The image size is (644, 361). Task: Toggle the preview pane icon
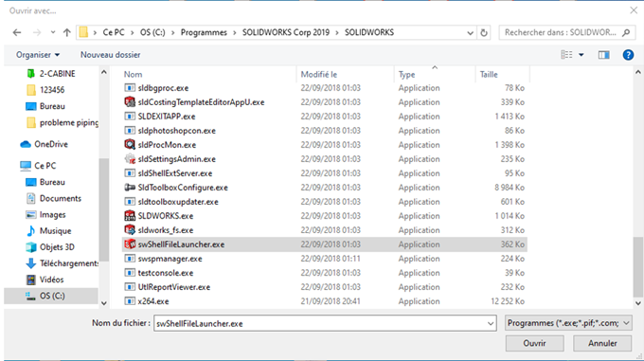pyautogui.click(x=604, y=55)
